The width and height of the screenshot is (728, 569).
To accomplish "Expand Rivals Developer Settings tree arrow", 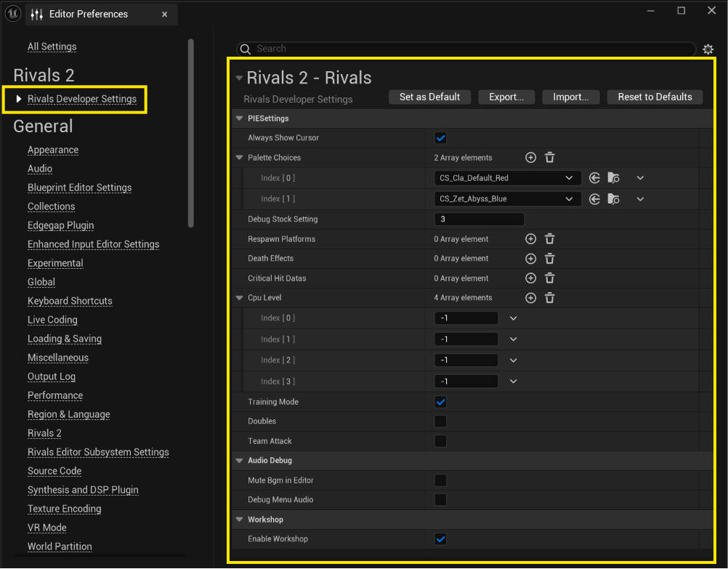I will [19, 99].
